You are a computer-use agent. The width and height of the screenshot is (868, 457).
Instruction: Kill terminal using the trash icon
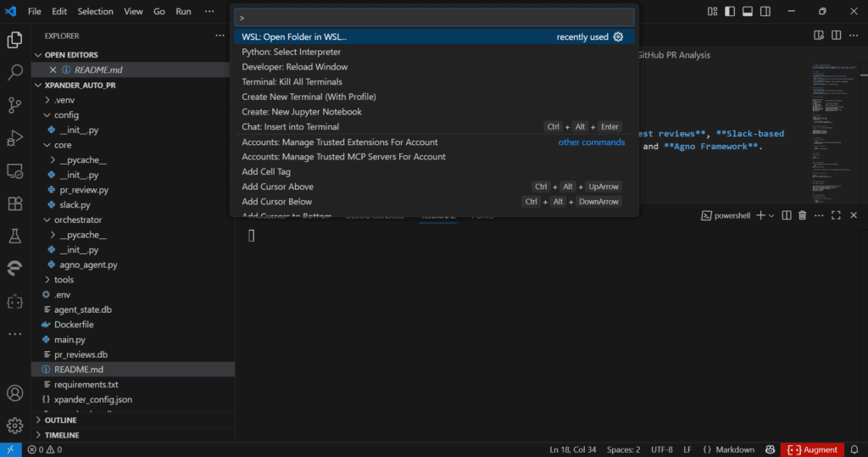point(802,215)
